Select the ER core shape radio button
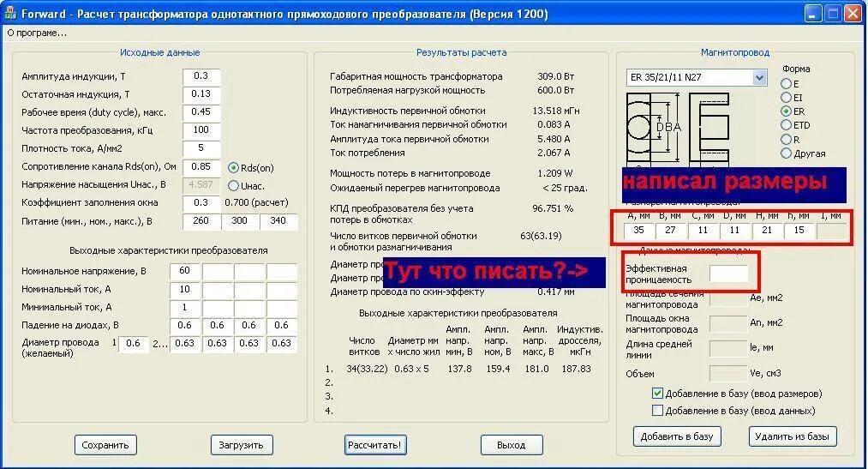This screenshot has height=469, width=868. click(786, 111)
